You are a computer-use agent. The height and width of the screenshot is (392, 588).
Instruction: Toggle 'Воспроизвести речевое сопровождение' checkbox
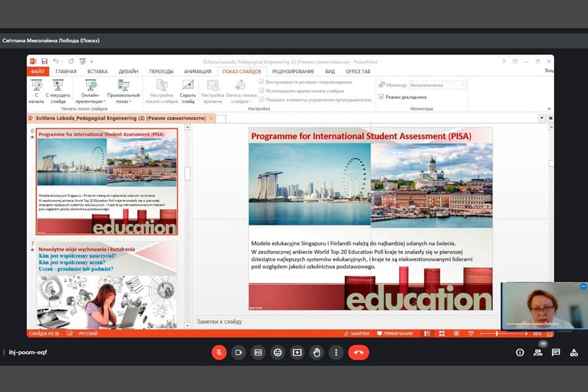(262, 82)
